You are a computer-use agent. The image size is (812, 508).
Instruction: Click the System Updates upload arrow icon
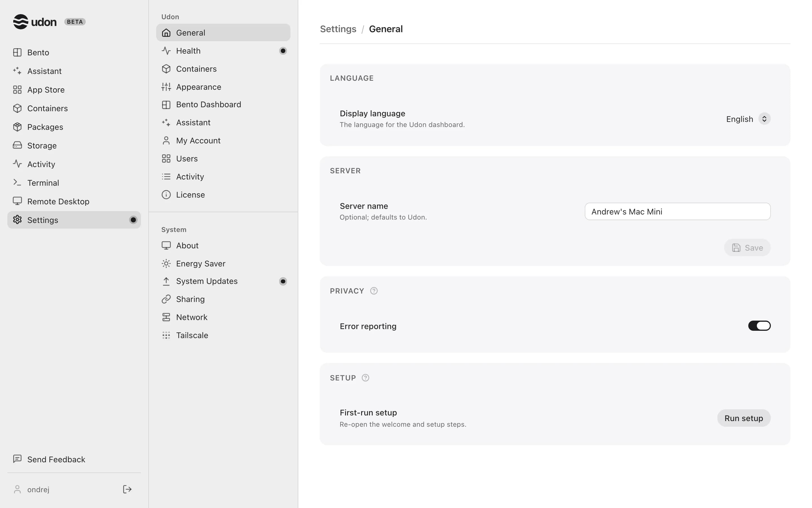click(166, 281)
